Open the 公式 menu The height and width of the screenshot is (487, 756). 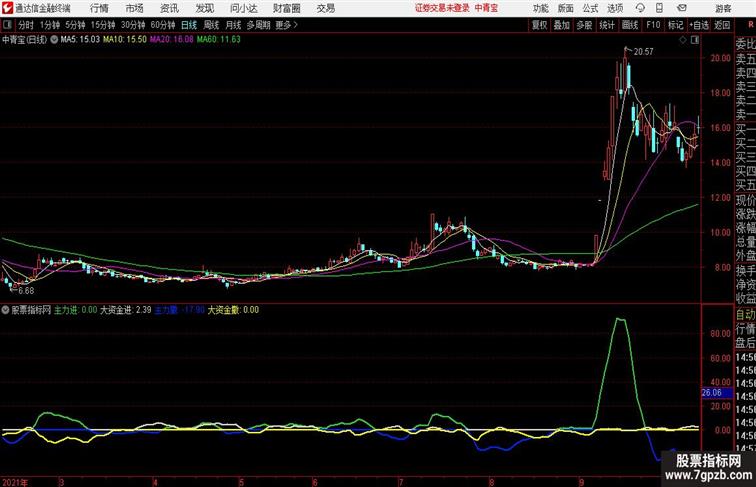[590, 8]
